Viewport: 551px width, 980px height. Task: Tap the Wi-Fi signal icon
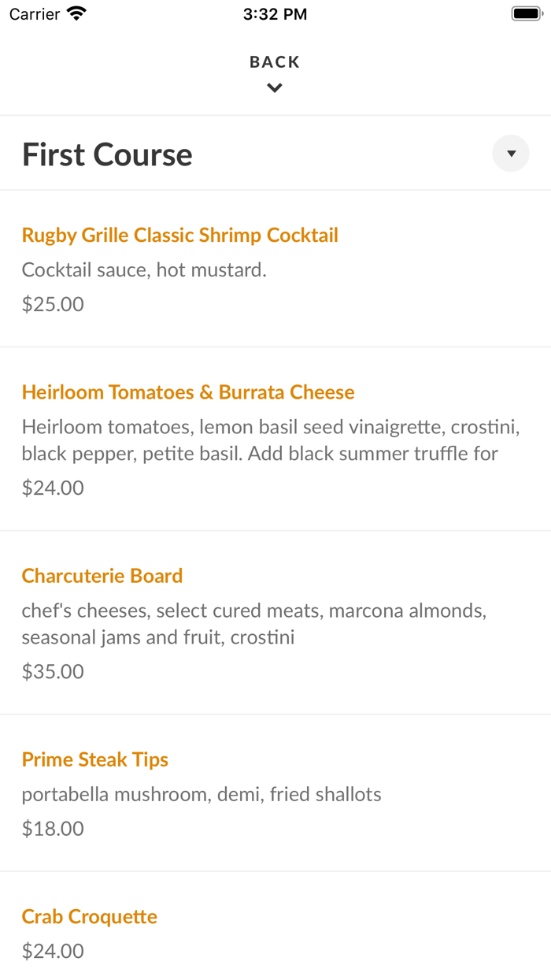(x=75, y=13)
